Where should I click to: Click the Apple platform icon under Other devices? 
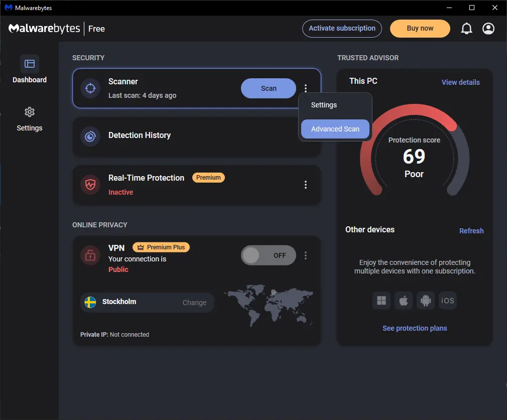(x=404, y=301)
